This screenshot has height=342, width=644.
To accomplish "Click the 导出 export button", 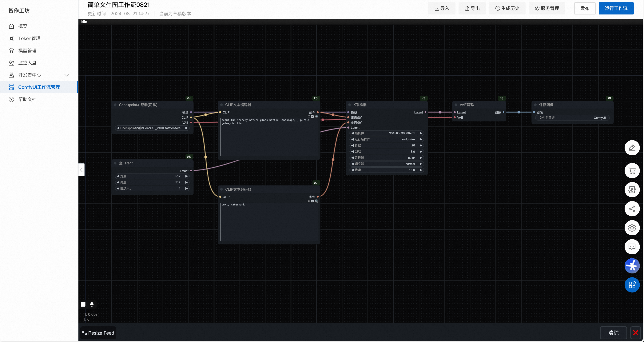I will [472, 8].
